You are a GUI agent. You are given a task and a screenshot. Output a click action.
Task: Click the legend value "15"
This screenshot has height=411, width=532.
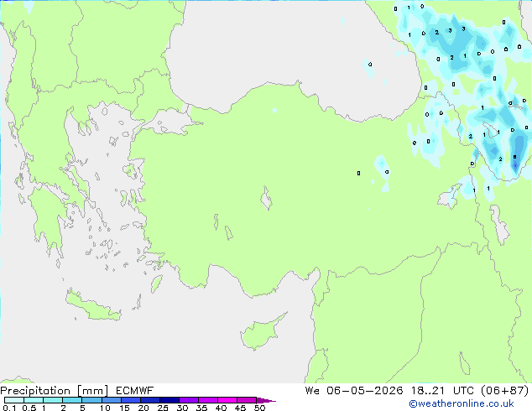click(124, 408)
